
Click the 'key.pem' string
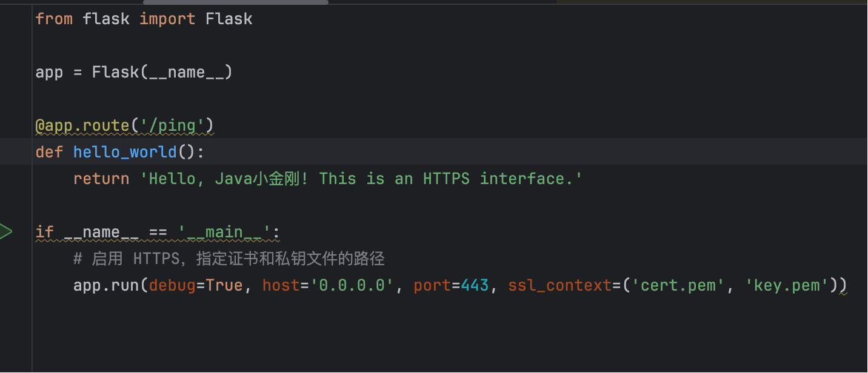click(x=787, y=285)
